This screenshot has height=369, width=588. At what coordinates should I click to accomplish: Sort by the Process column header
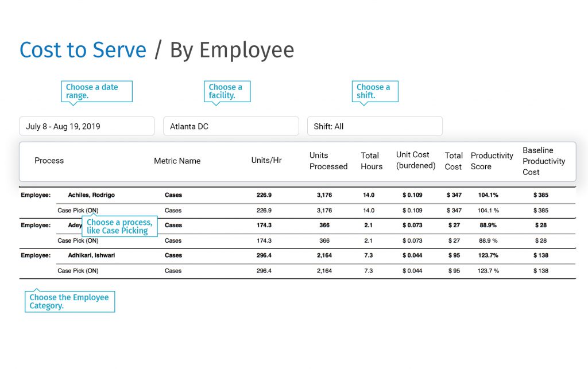point(49,161)
